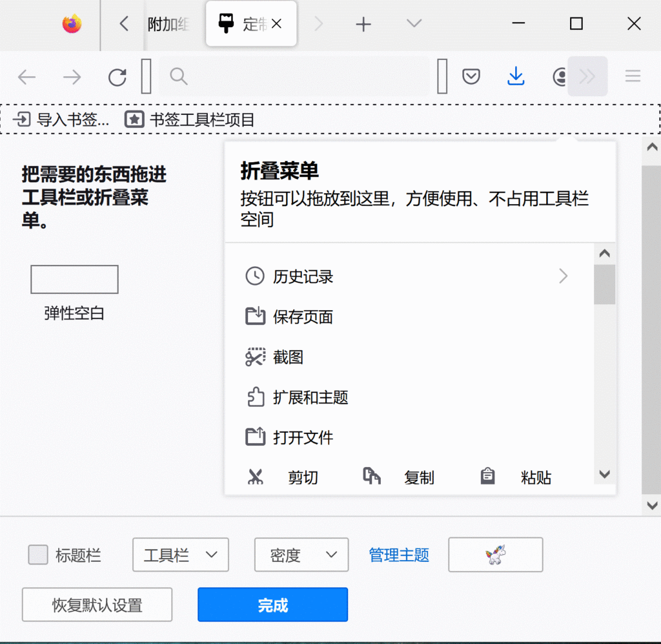This screenshot has height=644, width=661.
Task: Click the page reload icon
Action: pyautogui.click(x=117, y=76)
